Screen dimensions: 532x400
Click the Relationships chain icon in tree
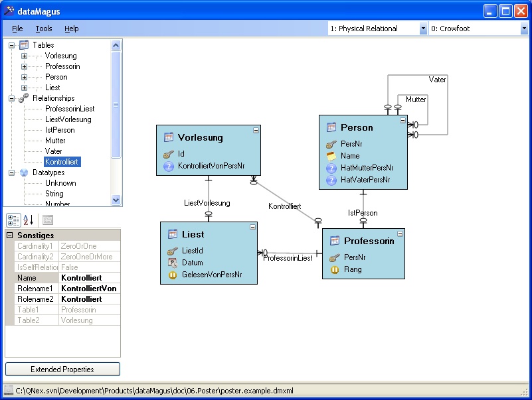[x=23, y=98]
